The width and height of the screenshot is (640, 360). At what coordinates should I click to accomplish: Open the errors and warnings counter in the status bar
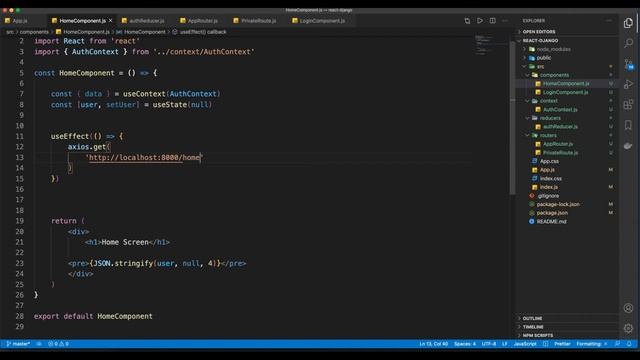pyautogui.click(x=58, y=344)
